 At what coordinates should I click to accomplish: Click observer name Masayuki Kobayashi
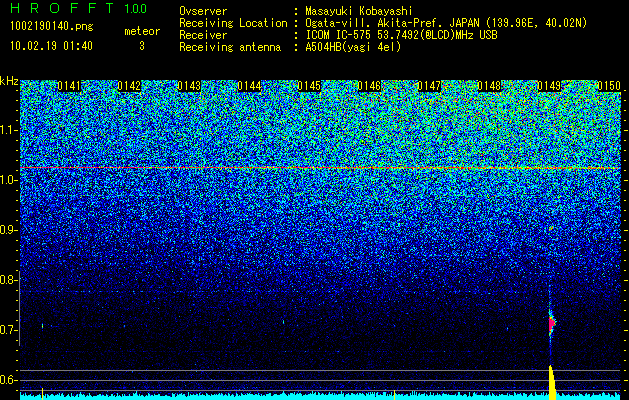(358, 11)
